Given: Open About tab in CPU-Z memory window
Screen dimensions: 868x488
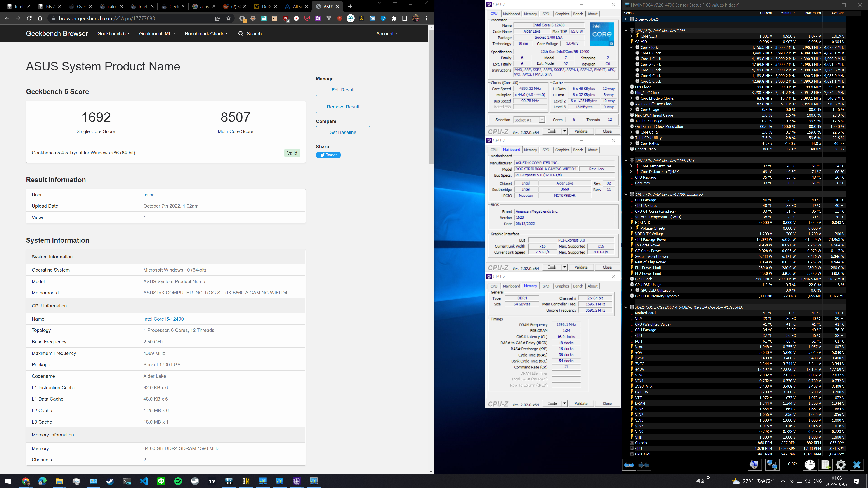Looking at the screenshot, I should tap(592, 286).
